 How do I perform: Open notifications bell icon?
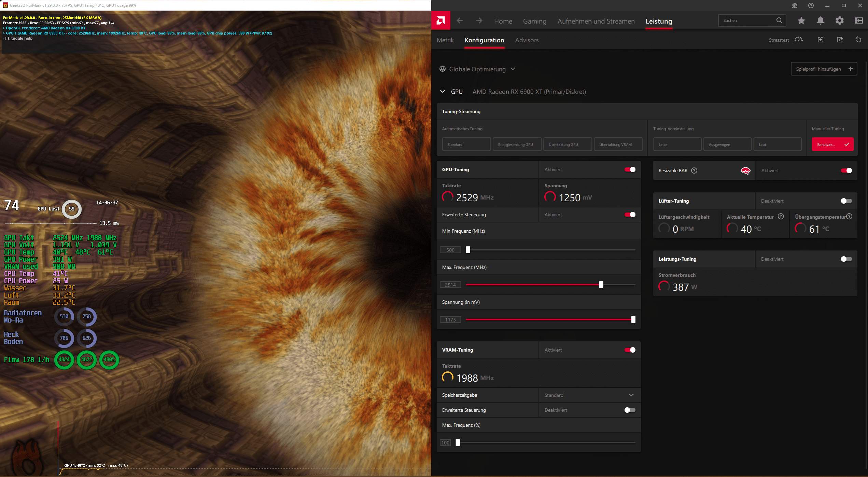click(x=820, y=21)
